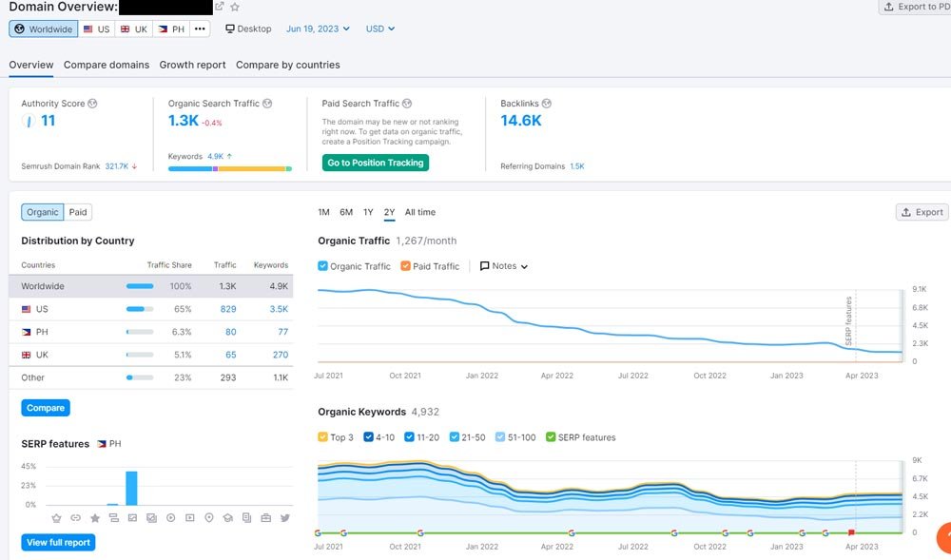Click the graduation cap SERP feature icon

228,518
